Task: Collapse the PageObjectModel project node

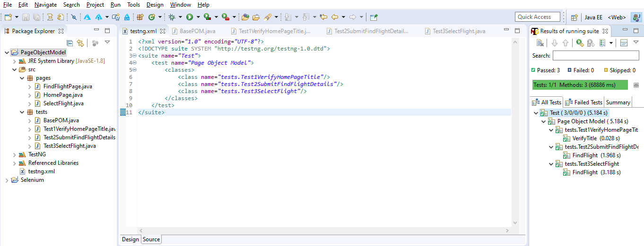Action: 6,52
